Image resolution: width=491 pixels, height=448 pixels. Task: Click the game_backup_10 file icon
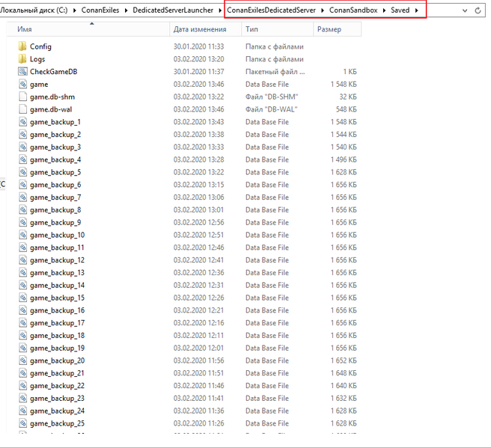point(23,235)
